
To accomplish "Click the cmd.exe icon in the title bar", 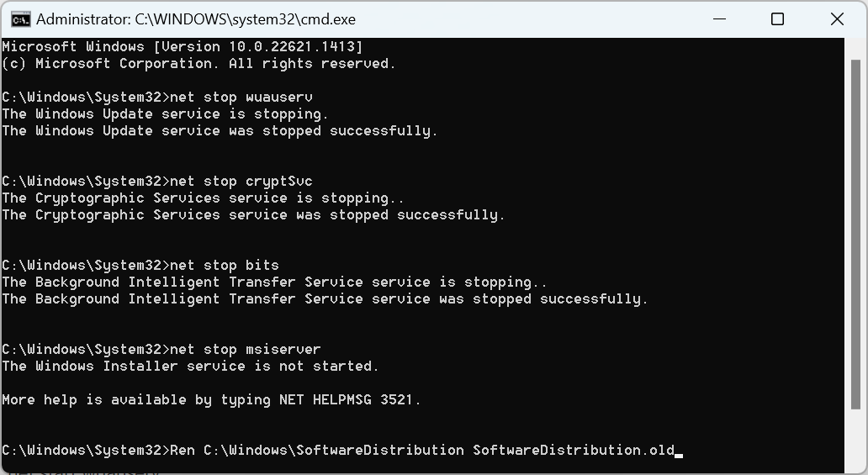I will [x=20, y=19].
